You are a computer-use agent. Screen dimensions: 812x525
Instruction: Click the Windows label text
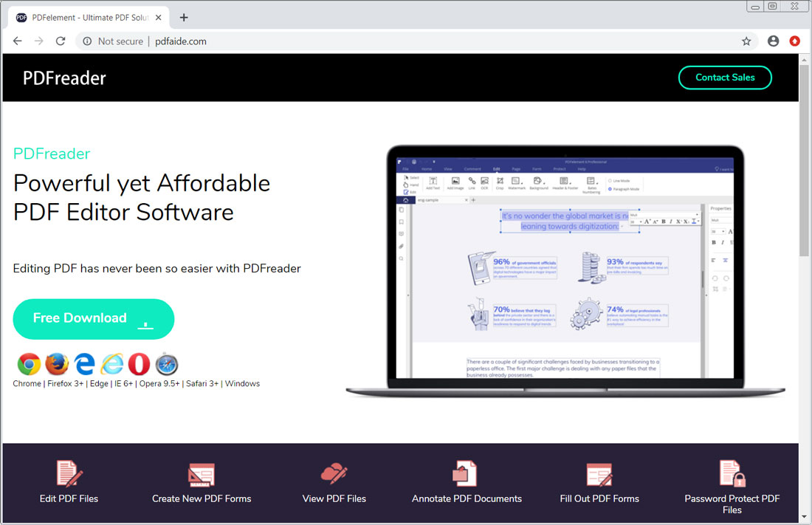click(242, 383)
